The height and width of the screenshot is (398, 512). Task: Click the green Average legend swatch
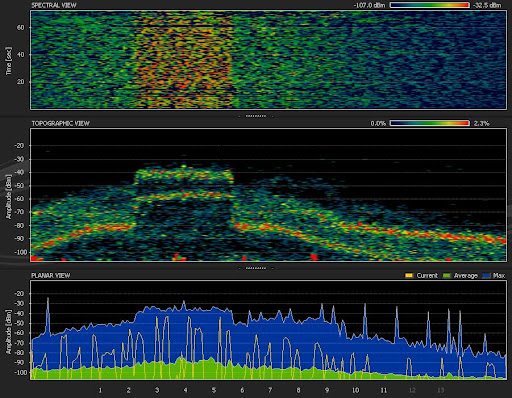[x=446, y=275]
